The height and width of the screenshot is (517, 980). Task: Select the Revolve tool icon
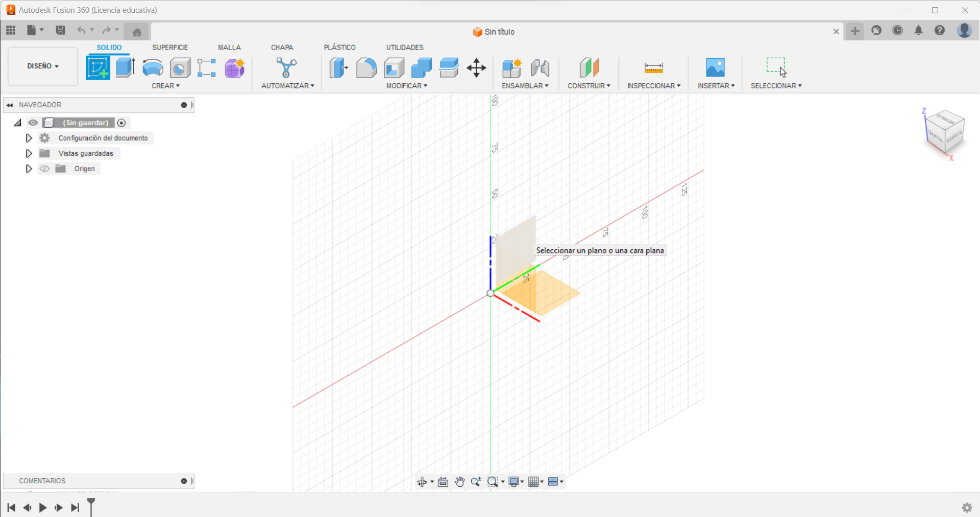pyautogui.click(x=153, y=68)
